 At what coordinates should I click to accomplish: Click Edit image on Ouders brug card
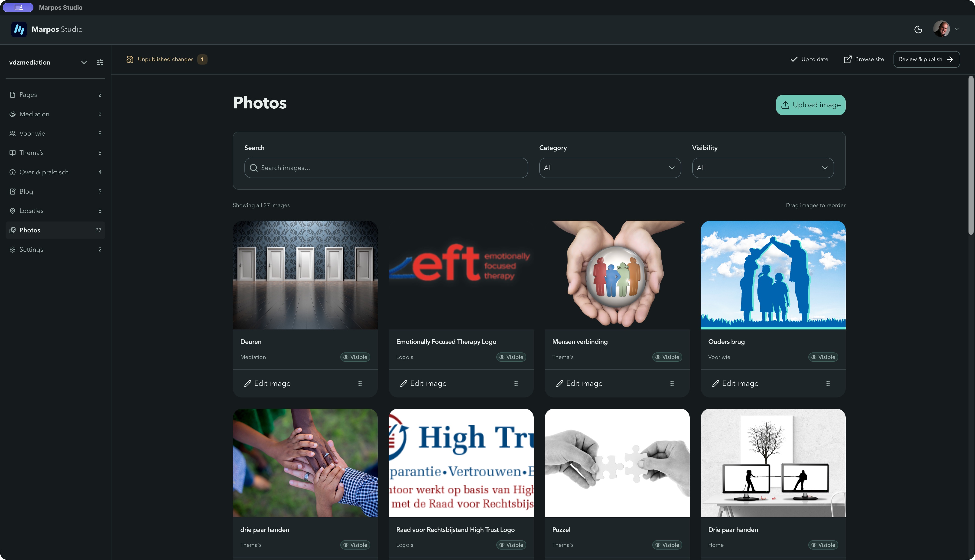tap(735, 384)
